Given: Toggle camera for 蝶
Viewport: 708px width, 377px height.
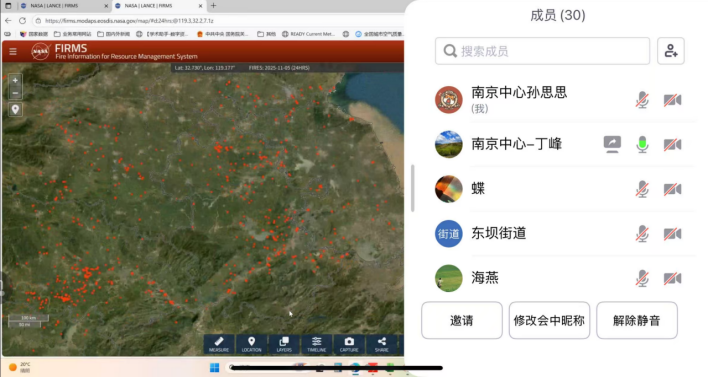Looking at the screenshot, I should [x=672, y=189].
